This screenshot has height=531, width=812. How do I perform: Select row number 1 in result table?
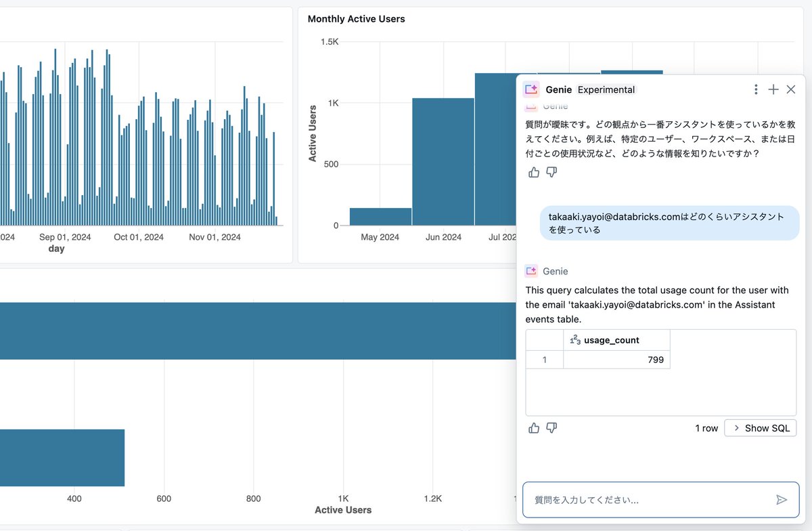pos(545,360)
